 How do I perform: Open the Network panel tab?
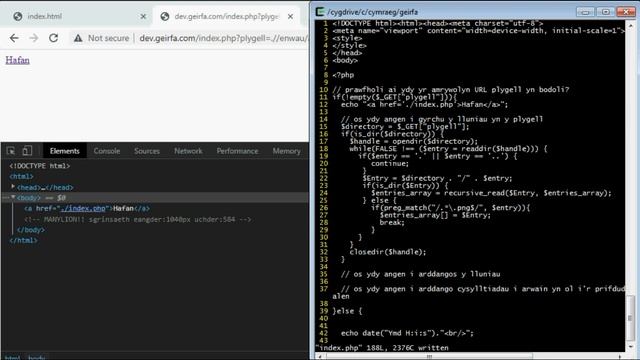(188, 151)
